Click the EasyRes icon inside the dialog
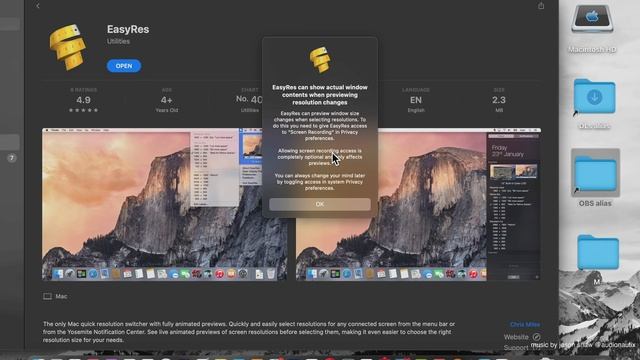Viewport: 640px width, 360px height. (x=320, y=60)
